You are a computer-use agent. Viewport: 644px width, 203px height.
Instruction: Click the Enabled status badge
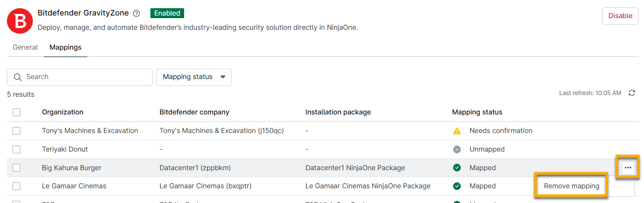167,13
